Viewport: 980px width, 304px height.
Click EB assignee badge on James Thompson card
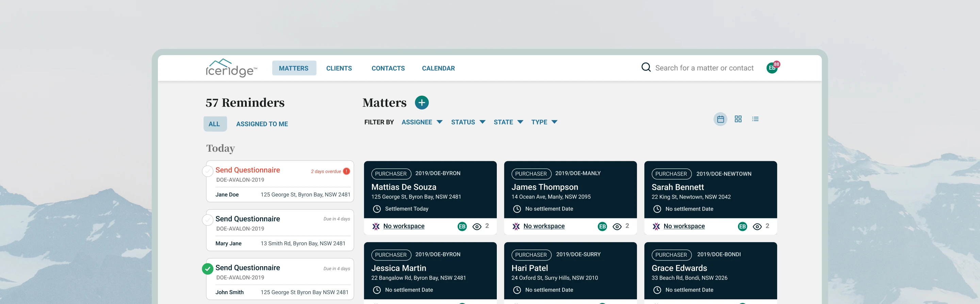602,226
